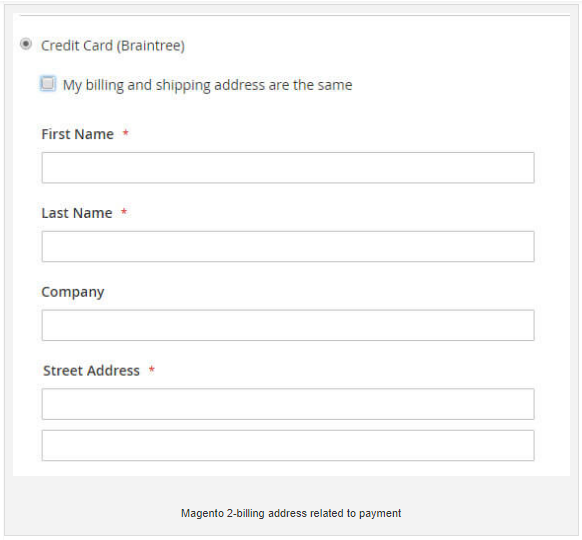Image resolution: width=582 pixels, height=540 pixels.
Task: Focus the First Name input field
Action: 288,168
